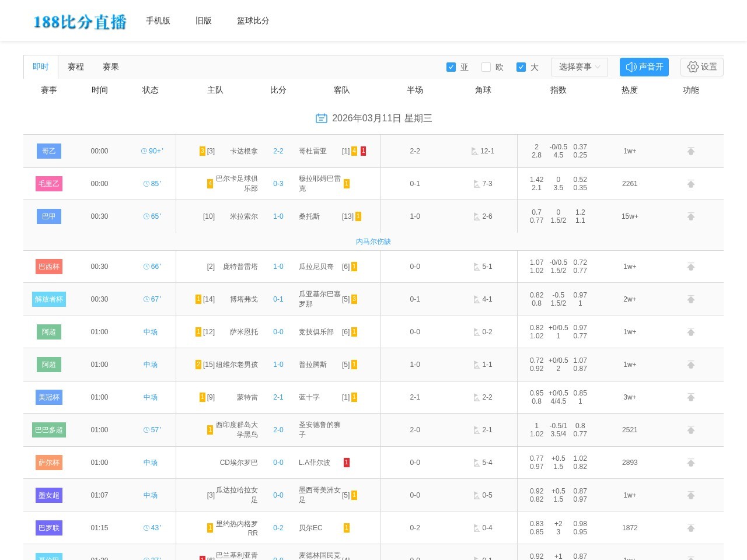747x560 pixels.
Task: Click the 2261 heat value for 毛里乙
Action: [x=630, y=183]
